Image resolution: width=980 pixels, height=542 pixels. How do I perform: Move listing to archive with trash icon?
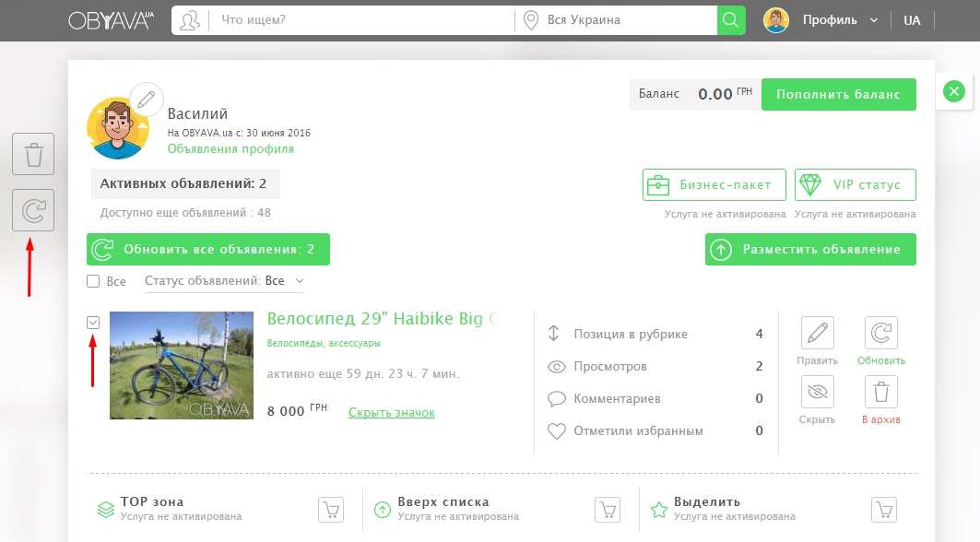880,393
